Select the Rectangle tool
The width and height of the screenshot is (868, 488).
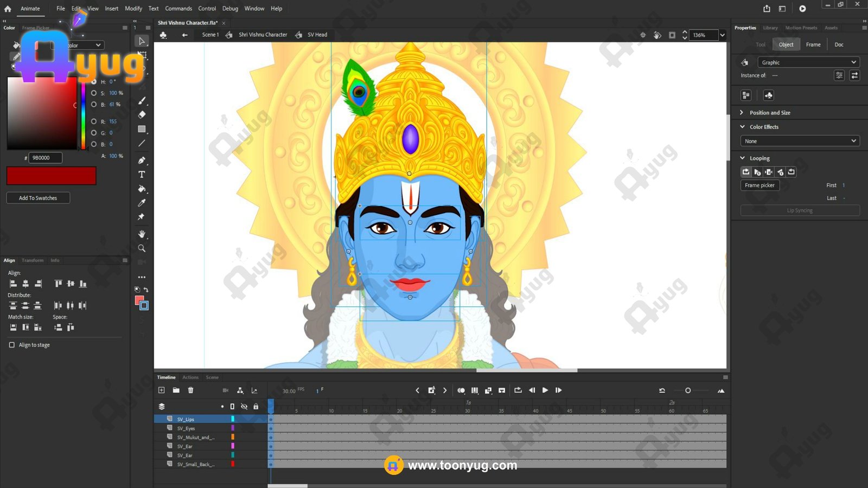click(142, 129)
